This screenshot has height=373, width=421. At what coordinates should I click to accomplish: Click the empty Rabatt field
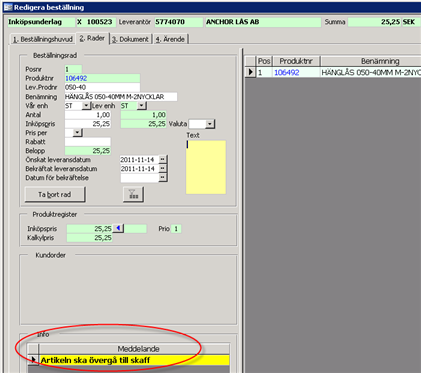click(88, 142)
